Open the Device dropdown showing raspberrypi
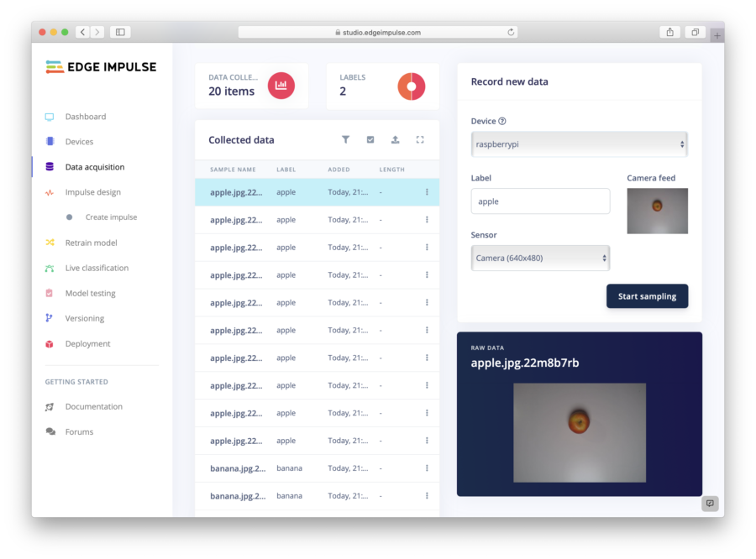 tap(579, 144)
